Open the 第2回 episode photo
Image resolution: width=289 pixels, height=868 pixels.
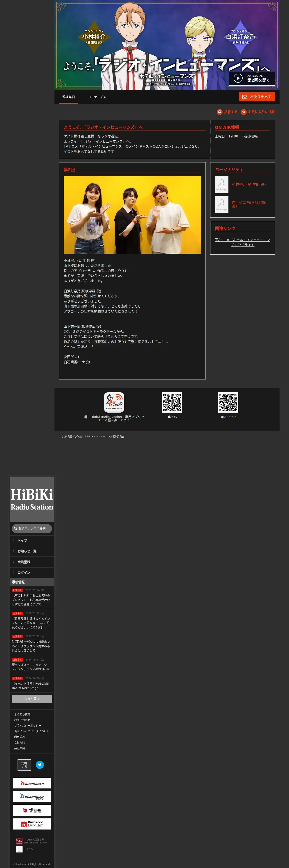(132, 215)
